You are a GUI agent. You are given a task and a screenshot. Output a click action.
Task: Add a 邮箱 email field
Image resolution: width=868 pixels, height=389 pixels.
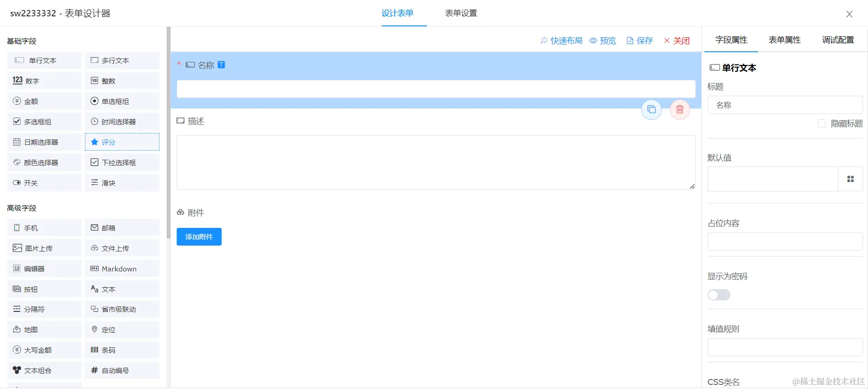click(x=122, y=228)
